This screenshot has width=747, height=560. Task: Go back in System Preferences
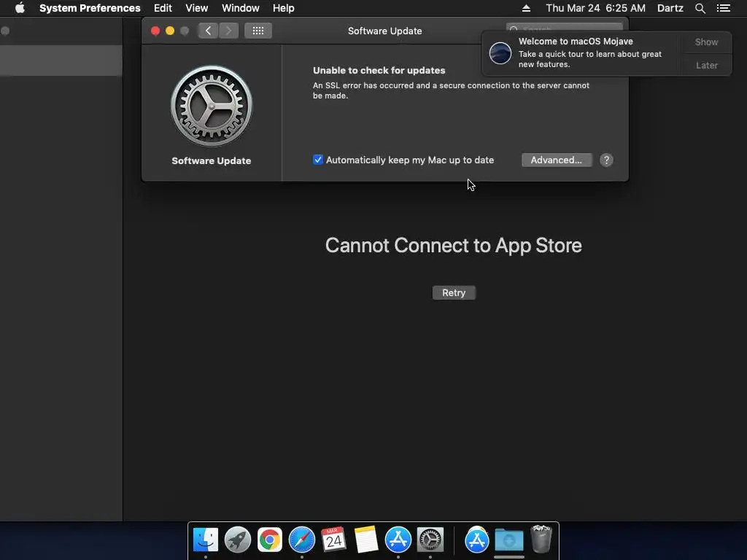(208, 31)
